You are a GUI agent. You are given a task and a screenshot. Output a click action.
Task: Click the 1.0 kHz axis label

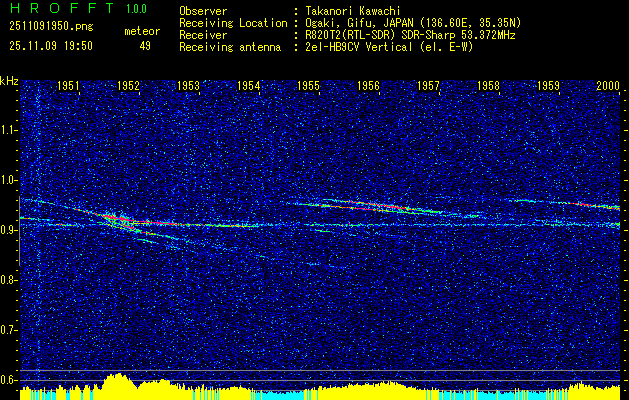(8, 180)
